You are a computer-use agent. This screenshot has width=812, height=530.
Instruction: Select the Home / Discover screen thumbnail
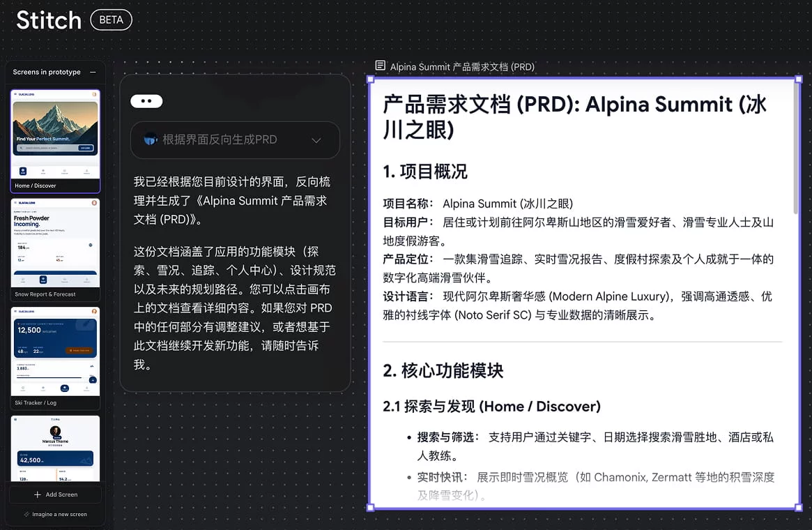point(55,141)
